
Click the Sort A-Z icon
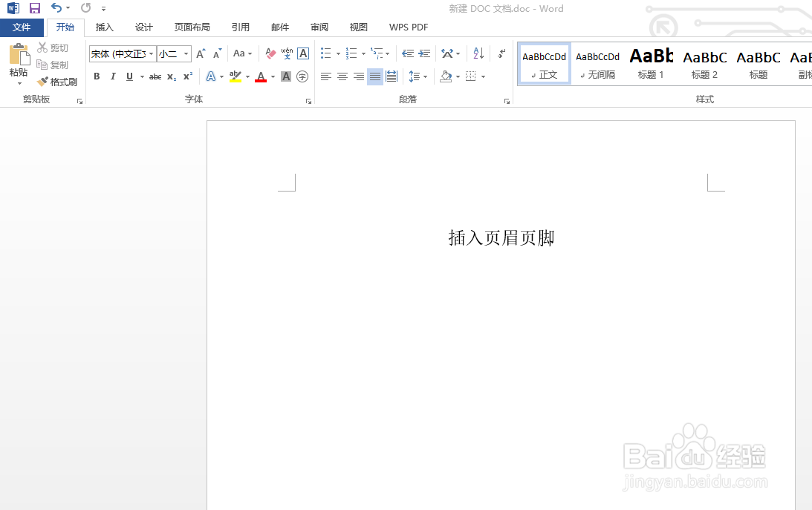(x=478, y=53)
